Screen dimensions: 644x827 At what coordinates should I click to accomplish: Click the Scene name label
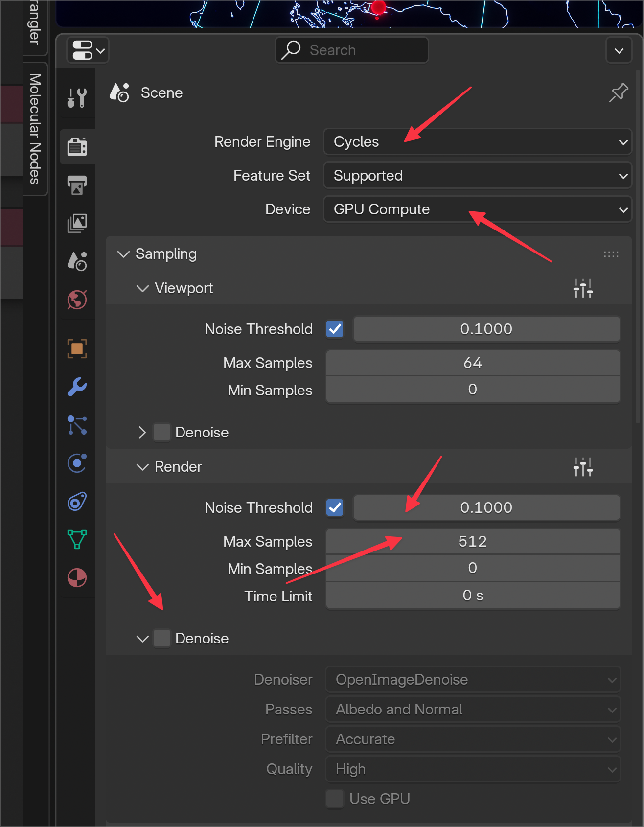pos(161,93)
